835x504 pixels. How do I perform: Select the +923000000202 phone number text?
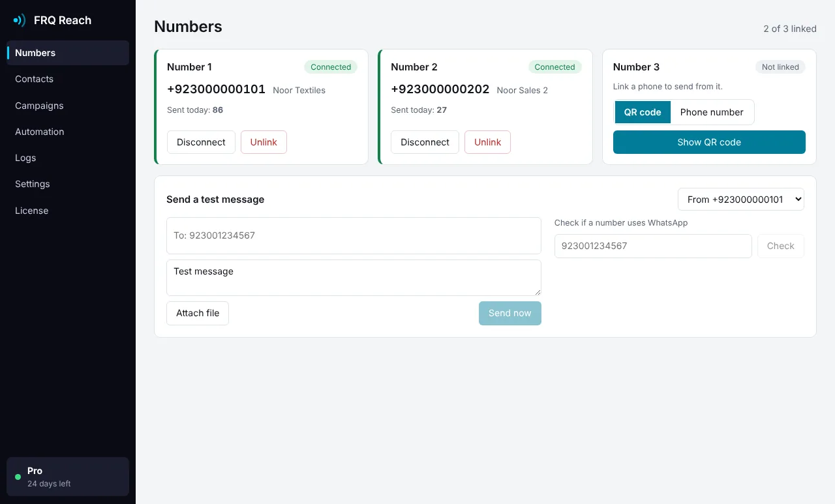coord(440,89)
